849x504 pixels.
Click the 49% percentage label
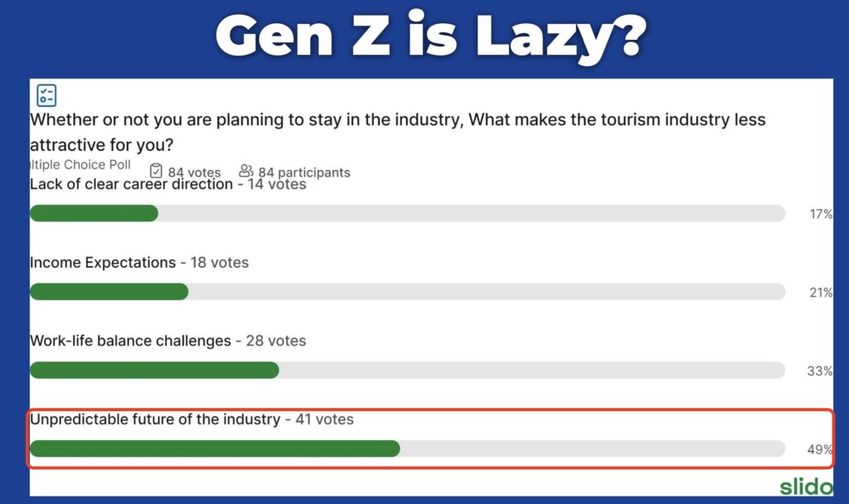click(821, 449)
